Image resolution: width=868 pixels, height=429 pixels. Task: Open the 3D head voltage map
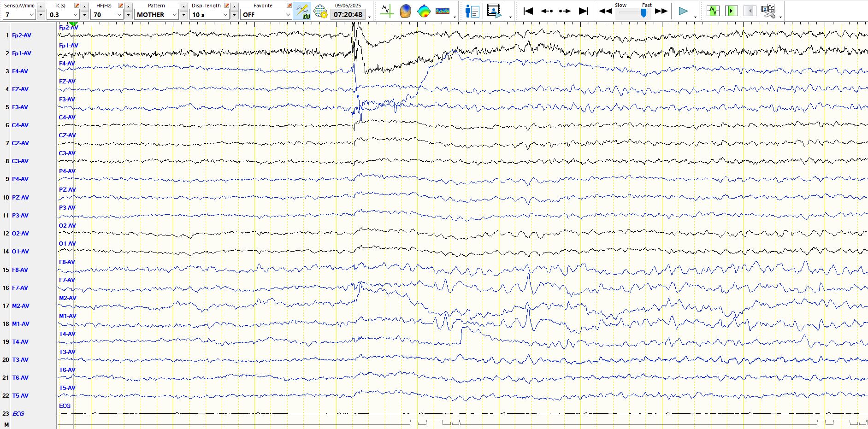coord(405,11)
